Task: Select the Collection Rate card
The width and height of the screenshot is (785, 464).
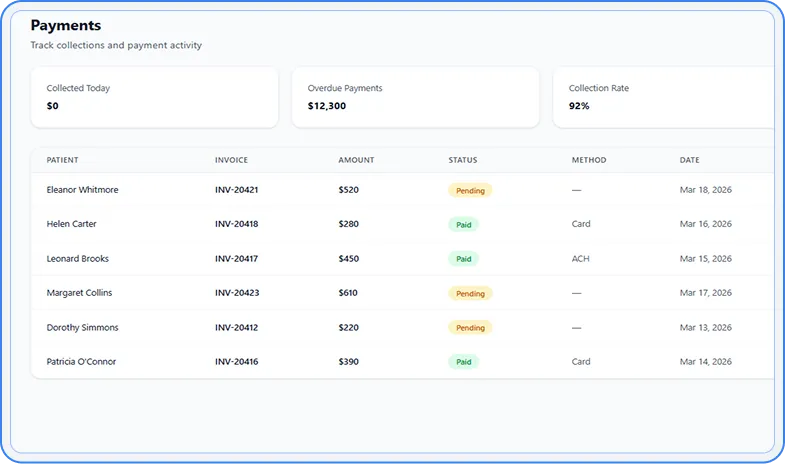Action: 663,97
